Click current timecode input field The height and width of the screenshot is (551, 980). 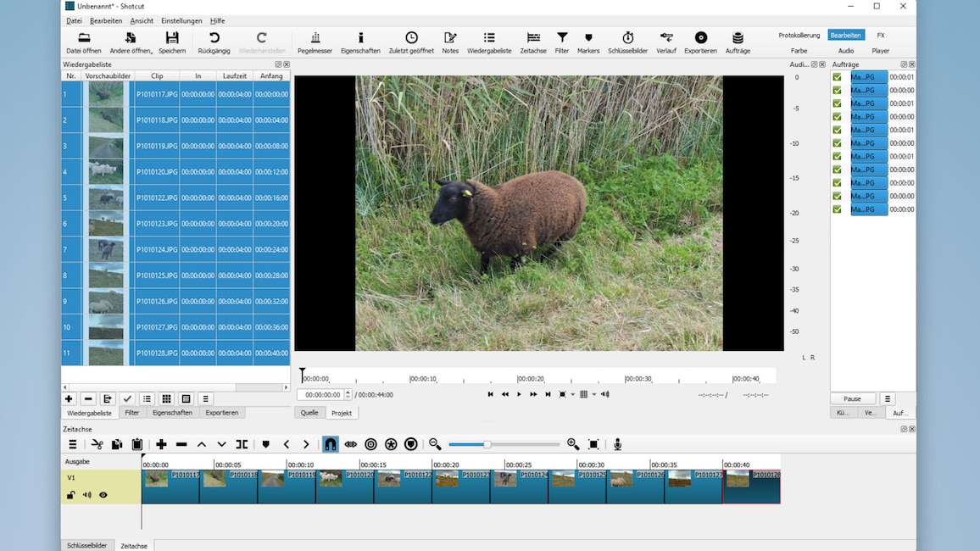point(321,395)
